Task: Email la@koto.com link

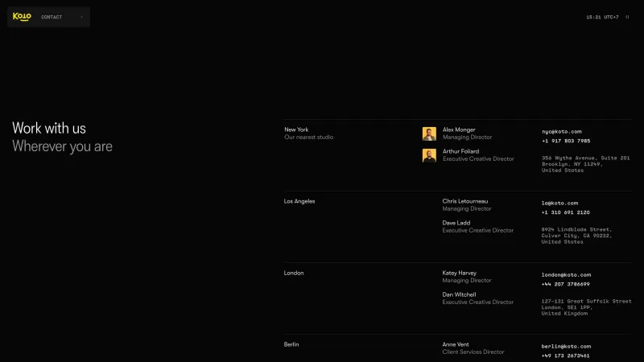Action: pyautogui.click(x=559, y=204)
